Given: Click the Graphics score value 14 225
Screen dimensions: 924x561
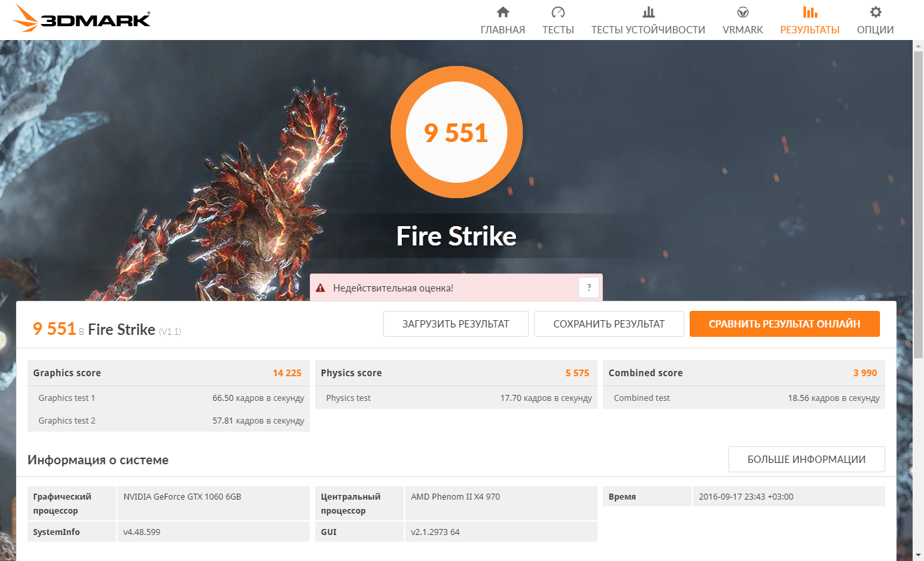Looking at the screenshot, I should click(x=287, y=373).
